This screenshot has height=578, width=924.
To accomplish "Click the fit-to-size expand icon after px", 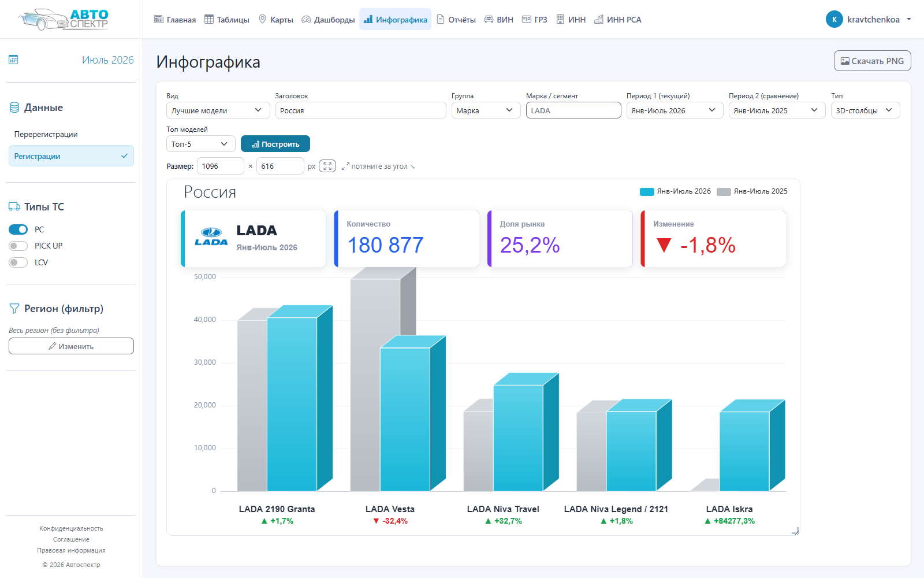I will pos(327,166).
